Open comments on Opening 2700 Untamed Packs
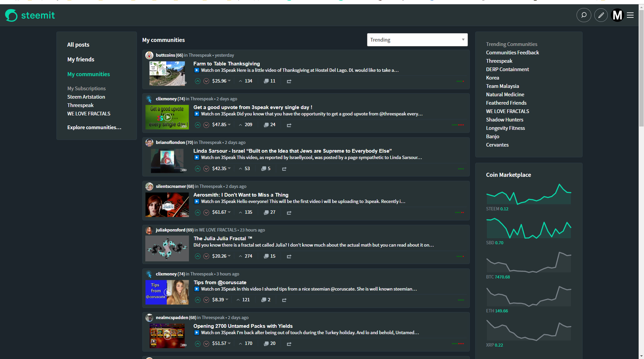Image resolution: width=644 pixels, height=359 pixels. pyautogui.click(x=269, y=343)
